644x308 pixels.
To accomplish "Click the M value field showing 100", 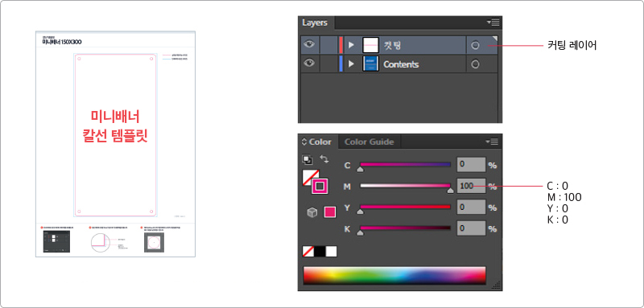I will click(471, 187).
